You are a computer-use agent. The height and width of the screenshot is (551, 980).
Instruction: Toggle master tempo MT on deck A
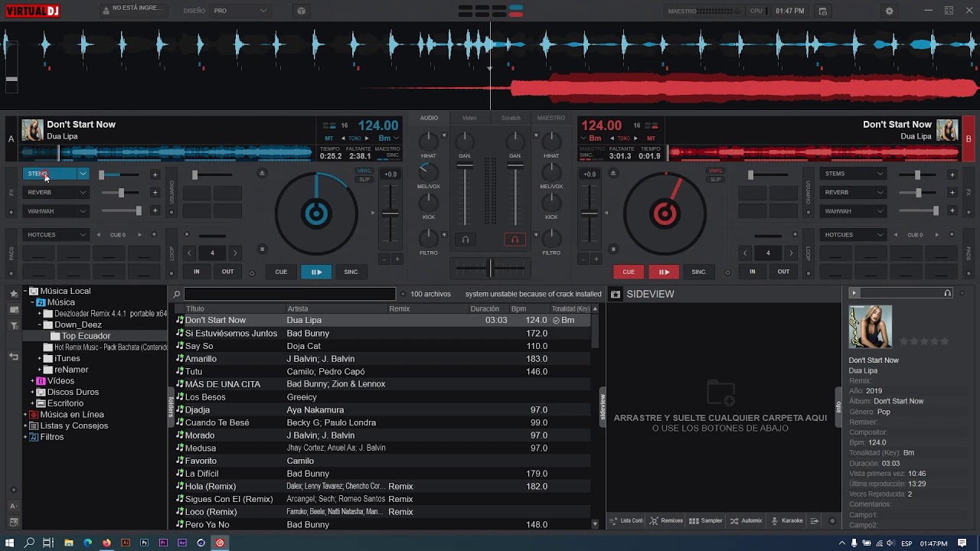pyautogui.click(x=328, y=139)
